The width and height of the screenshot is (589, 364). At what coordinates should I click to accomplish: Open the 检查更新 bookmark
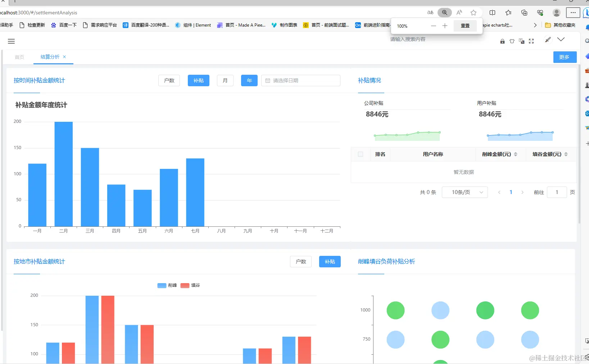click(32, 25)
